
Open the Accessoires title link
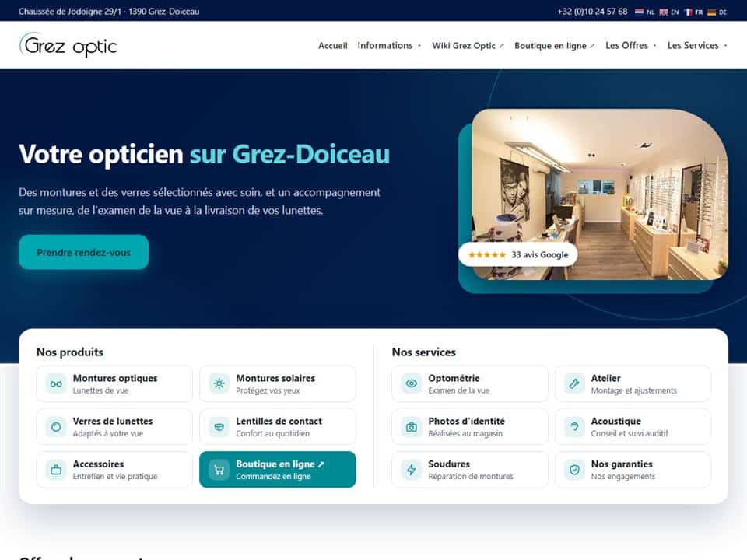pyautogui.click(x=98, y=464)
